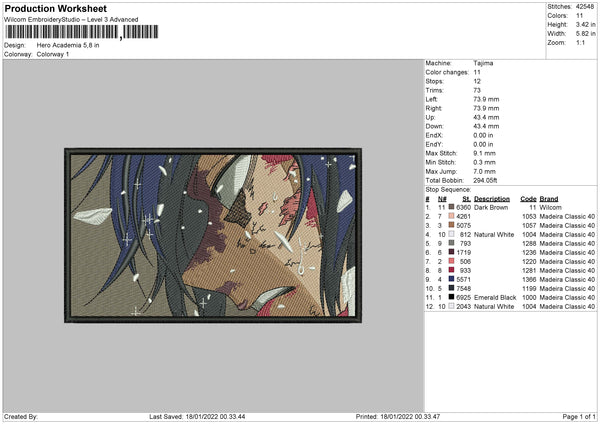Viewport: 600px width, 424px height.
Task: Click the blue swatch beside stitch count 5571
Action: [x=452, y=279]
